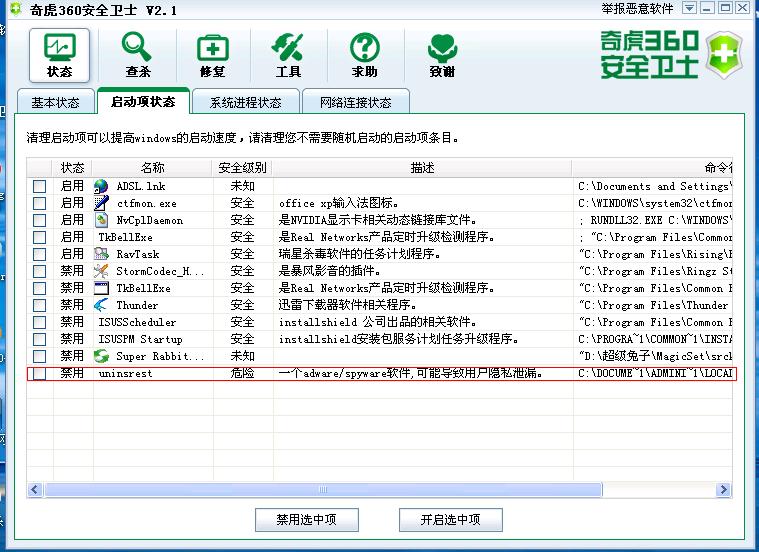Image resolution: width=759 pixels, height=552 pixels.
Task: Check the ISUSPM Startup checkbox
Action: point(40,339)
